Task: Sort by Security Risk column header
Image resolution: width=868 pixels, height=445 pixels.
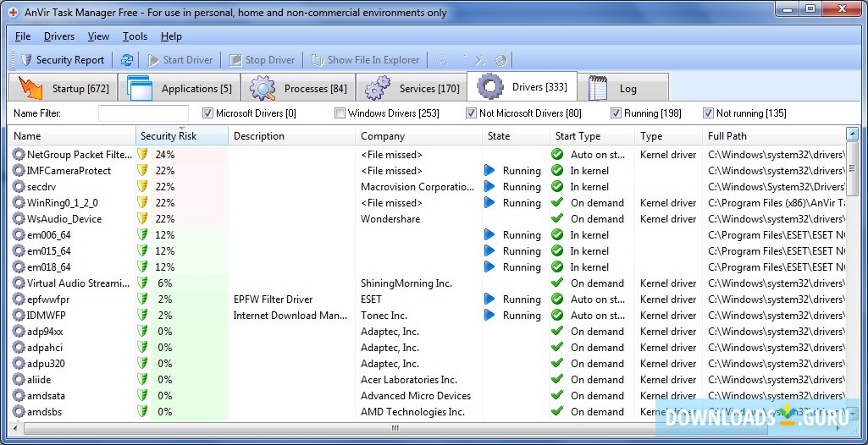Action: [181, 136]
